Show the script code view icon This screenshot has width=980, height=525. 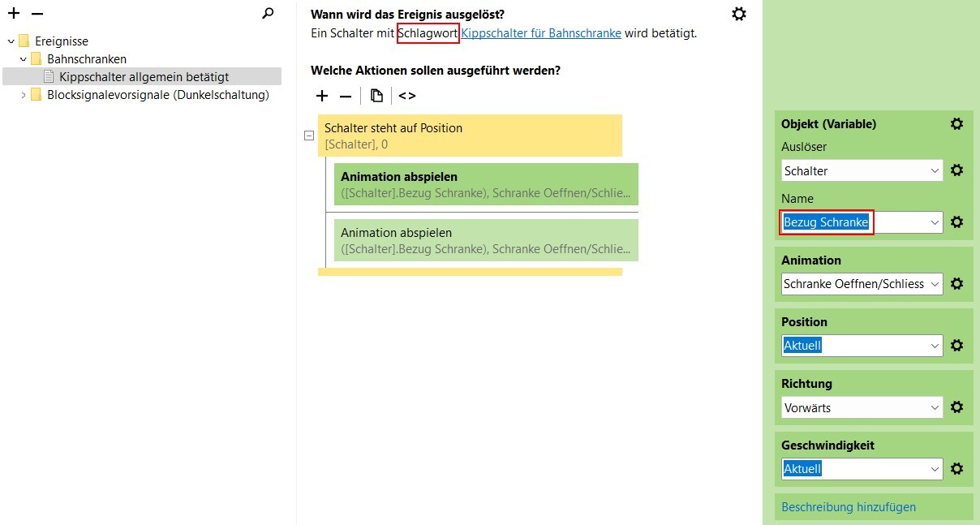point(407,96)
